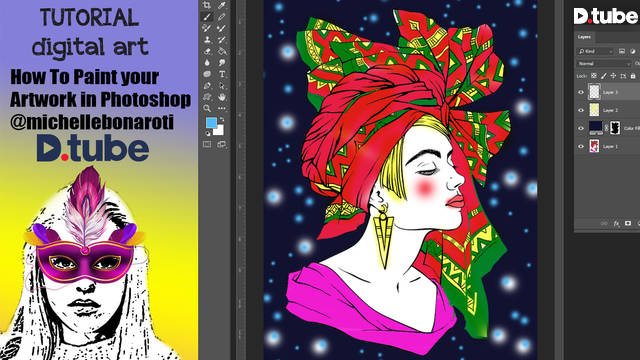Open the Normal blend mode dropdown
This screenshot has width=640, height=360.
coord(604,63)
